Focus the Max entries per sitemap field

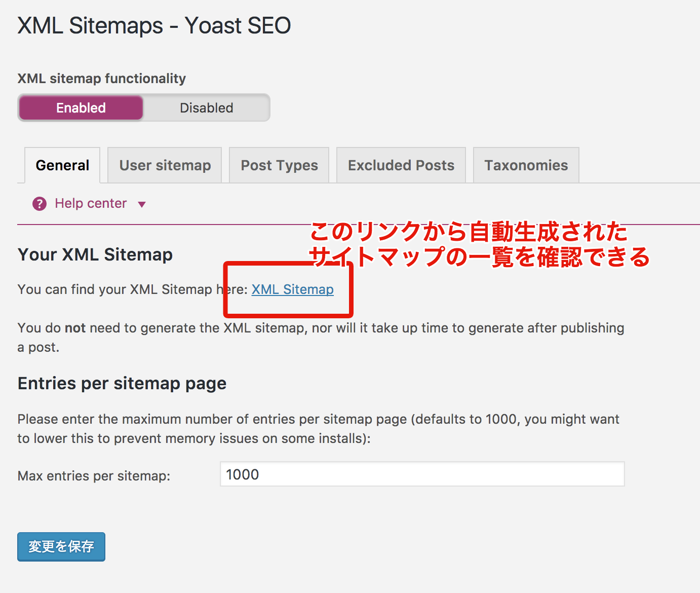click(422, 474)
